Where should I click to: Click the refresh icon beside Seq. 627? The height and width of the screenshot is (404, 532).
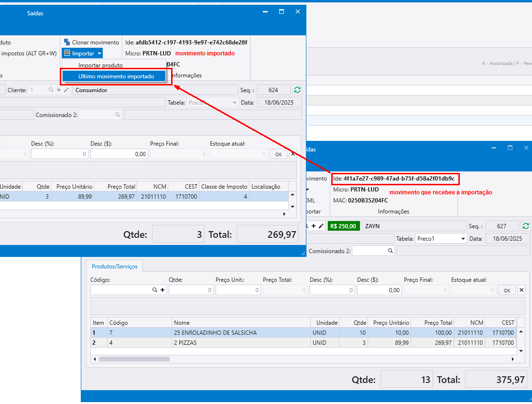point(526,226)
